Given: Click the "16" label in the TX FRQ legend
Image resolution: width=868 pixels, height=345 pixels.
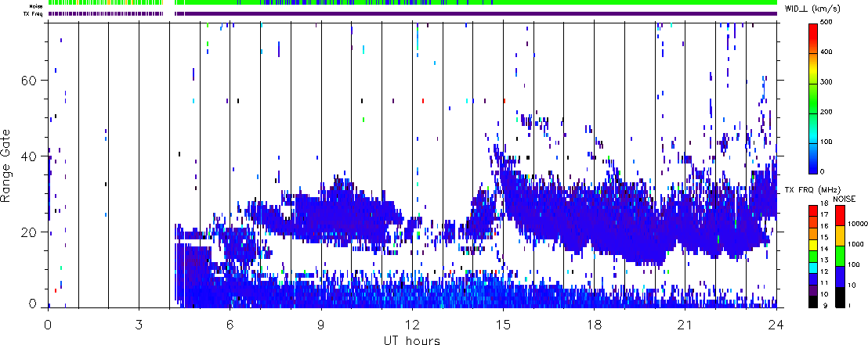Looking at the screenshot, I should (x=824, y=226).
